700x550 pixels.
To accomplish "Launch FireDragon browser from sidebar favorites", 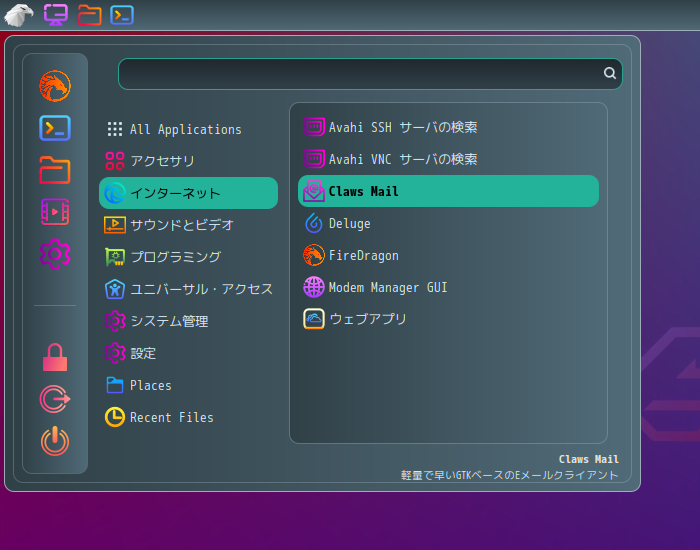I will click(x=55, y=86).
